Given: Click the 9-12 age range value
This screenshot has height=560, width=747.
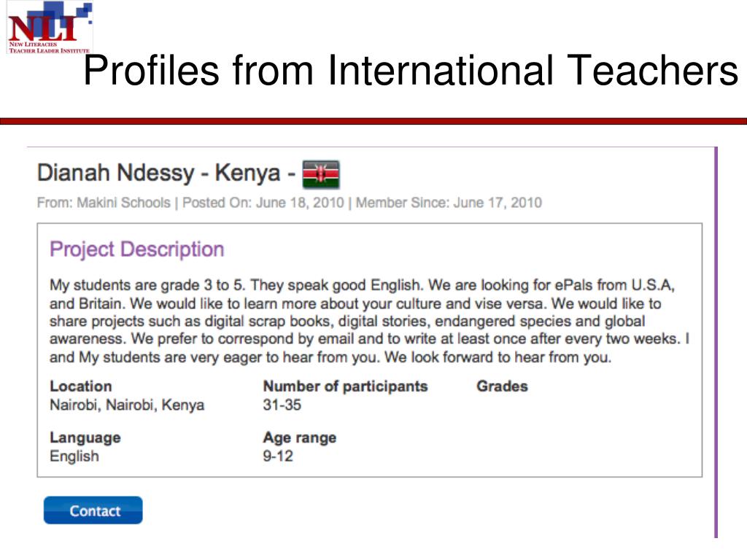Looking at the screenshot, I should 278,456.
